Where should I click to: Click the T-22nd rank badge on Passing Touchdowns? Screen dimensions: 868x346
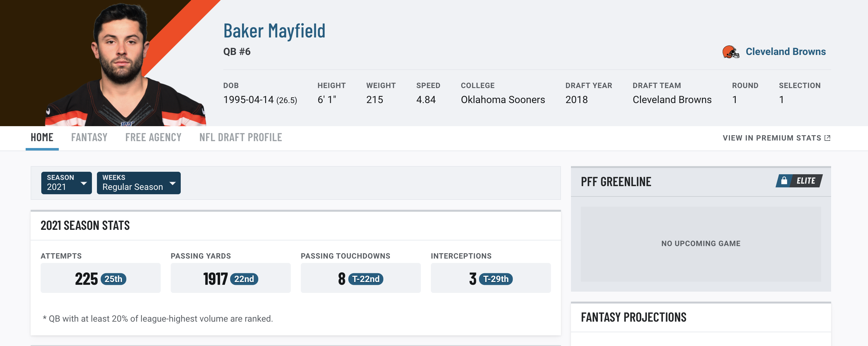coord(365,278)
